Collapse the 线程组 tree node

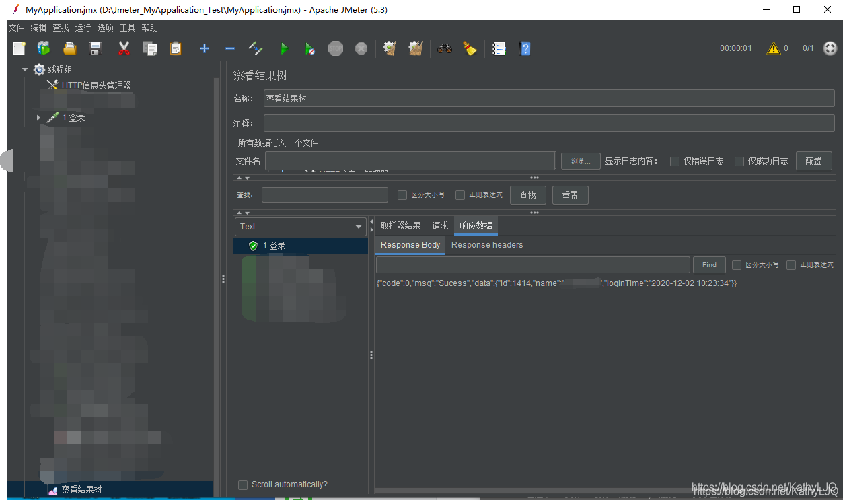pyautogui.click(x=25, y=69)
